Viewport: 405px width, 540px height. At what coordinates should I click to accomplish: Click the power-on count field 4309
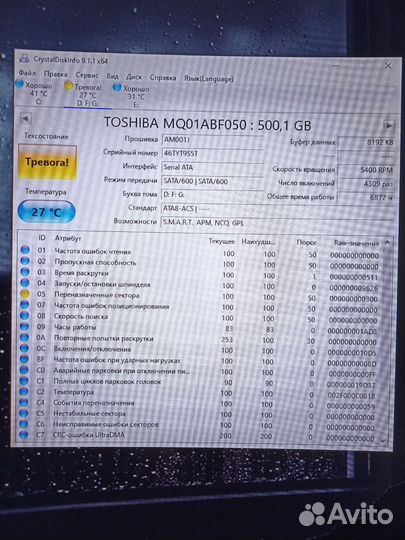[366, 184]
